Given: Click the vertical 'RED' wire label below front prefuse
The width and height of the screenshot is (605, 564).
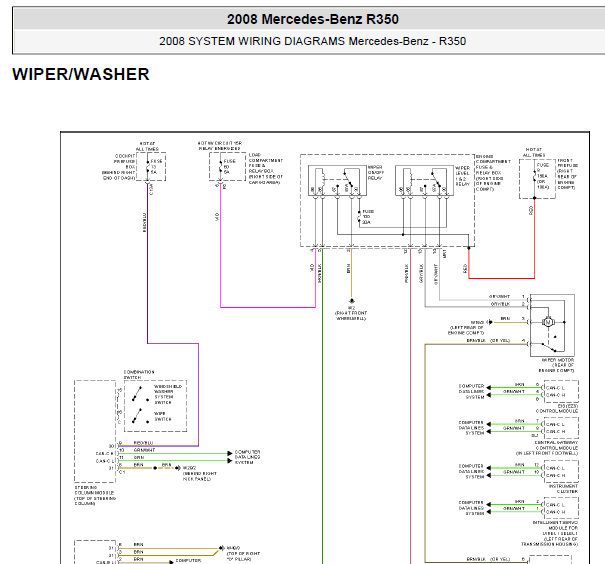Looking at the screenshot, I should pyautogui.click(x=531, y=210).
